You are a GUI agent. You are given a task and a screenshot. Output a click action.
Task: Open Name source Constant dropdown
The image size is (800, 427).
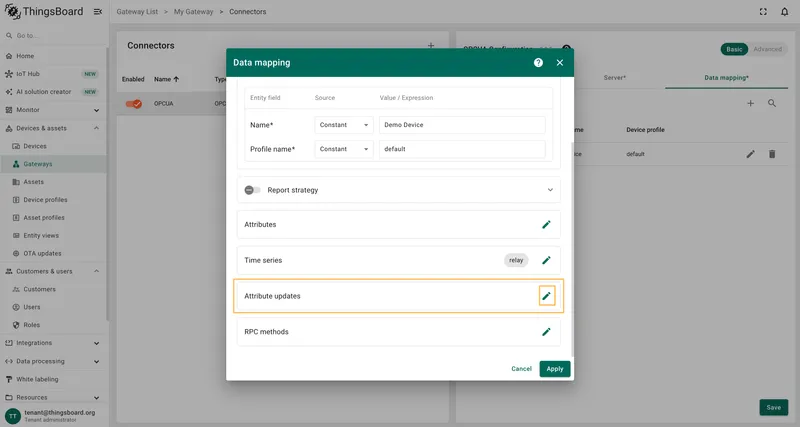(344, 125)
